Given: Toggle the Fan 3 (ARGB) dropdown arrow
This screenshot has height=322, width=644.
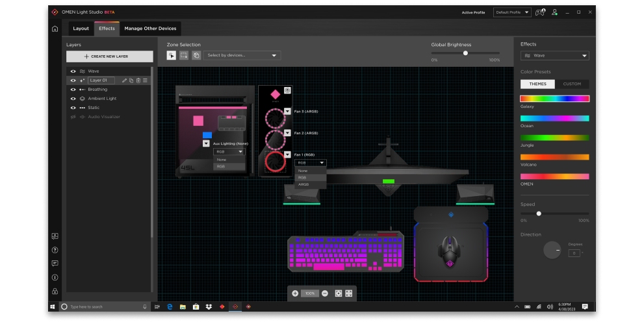Looking at the screenshot, I should (x=287, y=111).
